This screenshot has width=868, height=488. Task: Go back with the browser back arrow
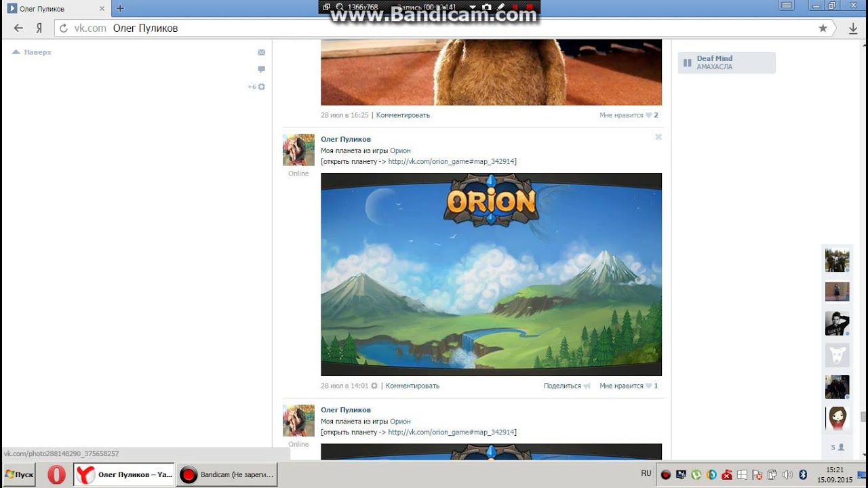(19, 28)
